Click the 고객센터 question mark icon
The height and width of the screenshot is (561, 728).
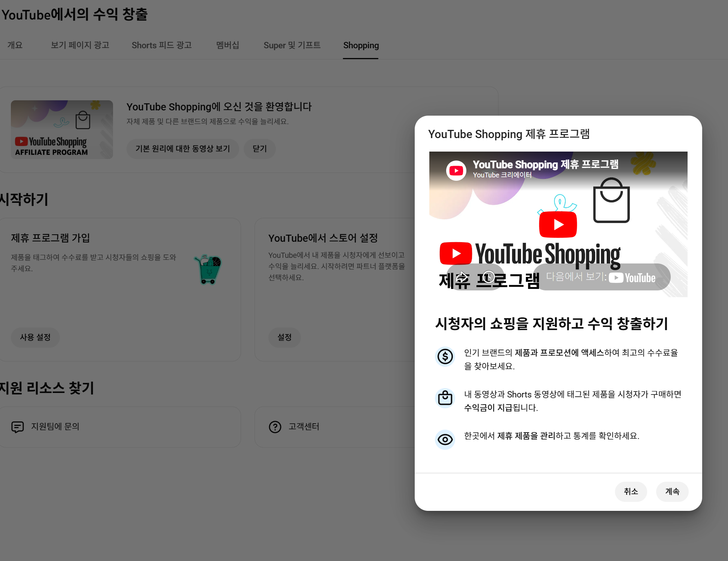click(275, 427)
